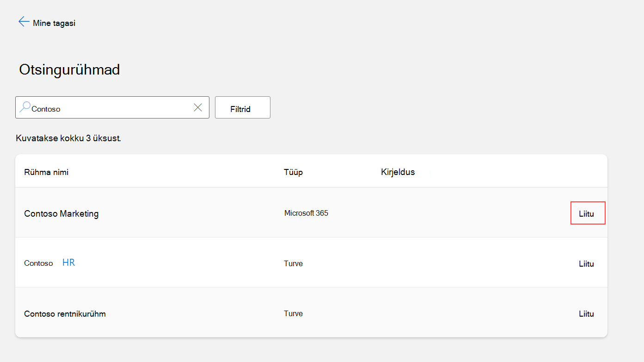Image resolution: width=644 pixels, height=362 pixels.
Task: Click the 'Kirjeldus' column header
Action: pos(398,172)
